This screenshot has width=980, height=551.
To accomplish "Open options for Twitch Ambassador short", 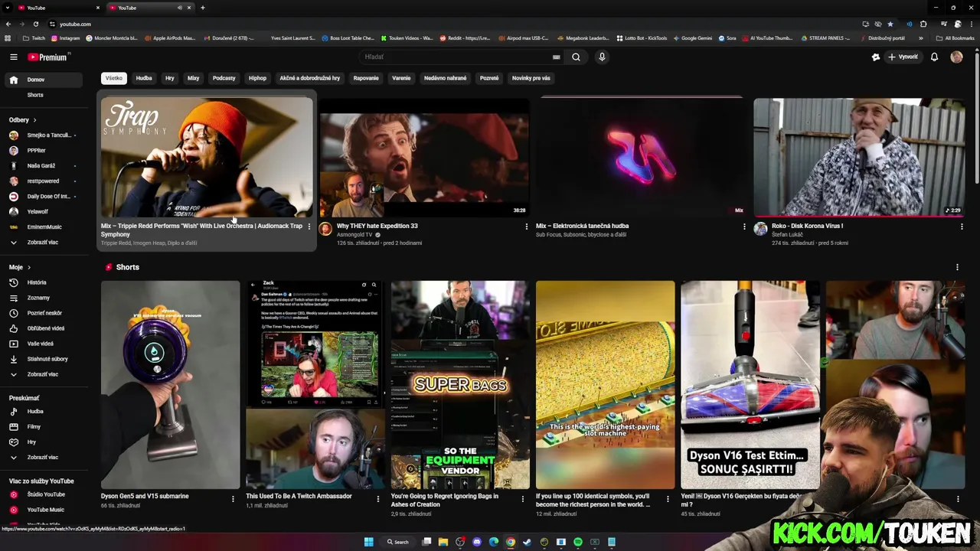I will pos(377,499).
